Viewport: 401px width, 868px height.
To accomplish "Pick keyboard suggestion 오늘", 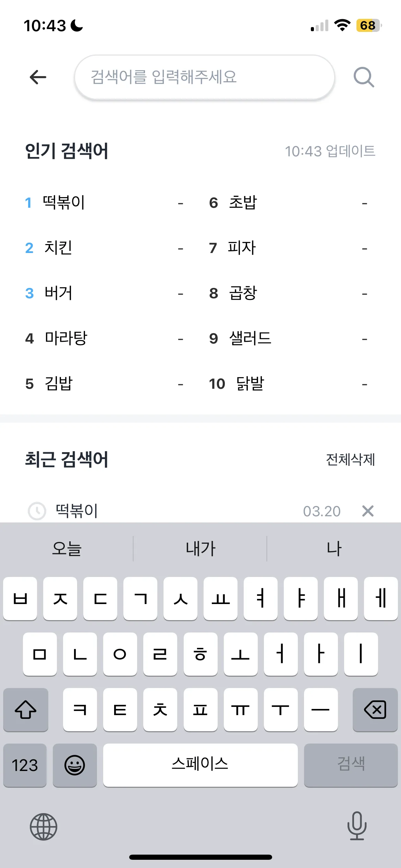I will [x=67, y=548].
